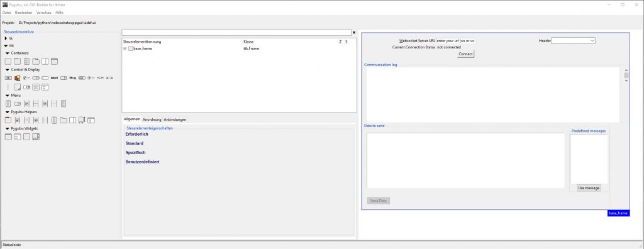Click into the tree filter search field
Image resolution: width=644 pixels, height=249 pixels.
click(x=236, y=33)
